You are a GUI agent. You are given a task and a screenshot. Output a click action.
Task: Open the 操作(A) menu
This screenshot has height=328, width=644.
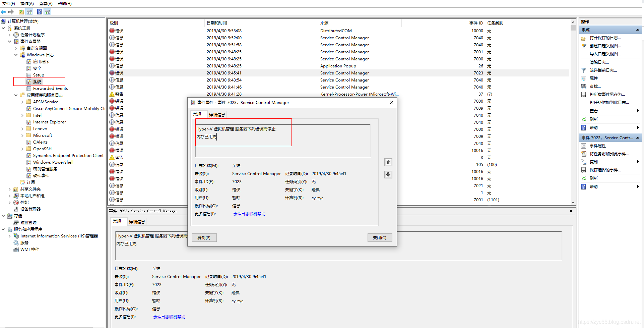(x=27, y=4)
